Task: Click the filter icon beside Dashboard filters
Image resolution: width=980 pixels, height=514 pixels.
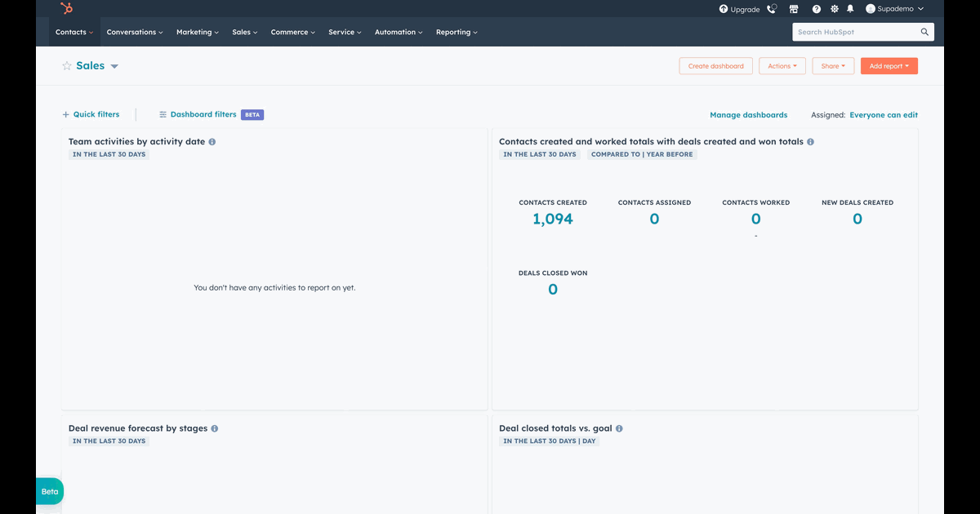Action: [x=163, y=115]
